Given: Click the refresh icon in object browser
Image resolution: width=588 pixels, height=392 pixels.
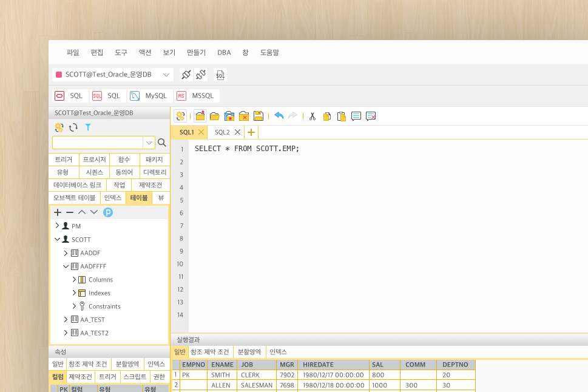Looking at the screenshot, I should pyautogui.click(x=73, y=127).
